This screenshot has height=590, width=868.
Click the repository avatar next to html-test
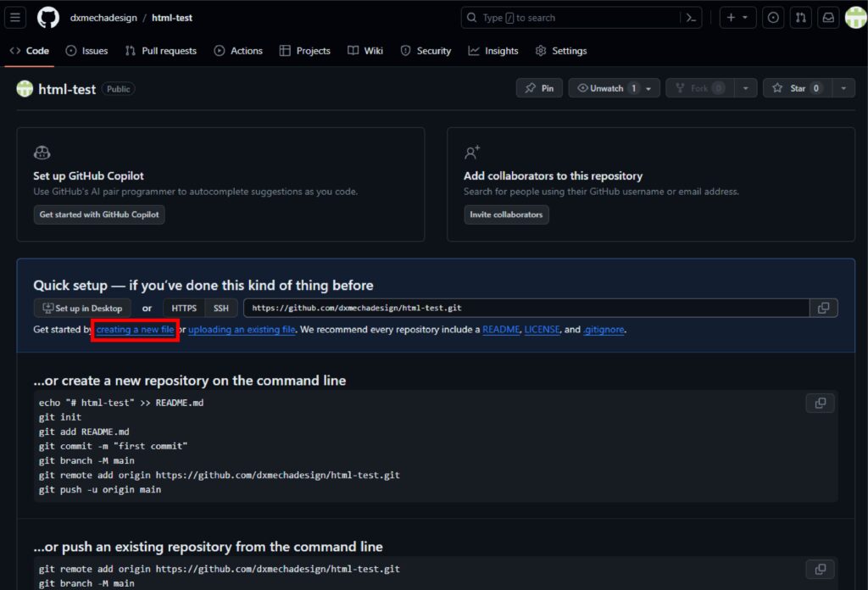click(x=25, y=88)
